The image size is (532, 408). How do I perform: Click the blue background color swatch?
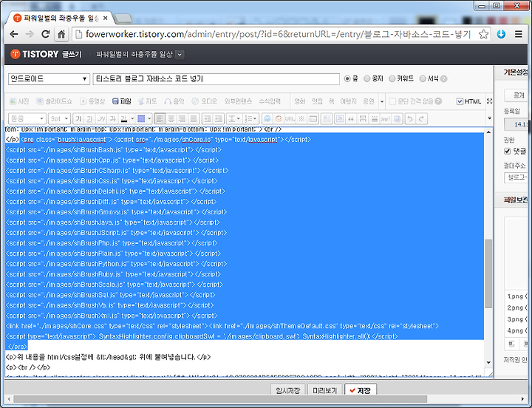(x=141, y=119)
